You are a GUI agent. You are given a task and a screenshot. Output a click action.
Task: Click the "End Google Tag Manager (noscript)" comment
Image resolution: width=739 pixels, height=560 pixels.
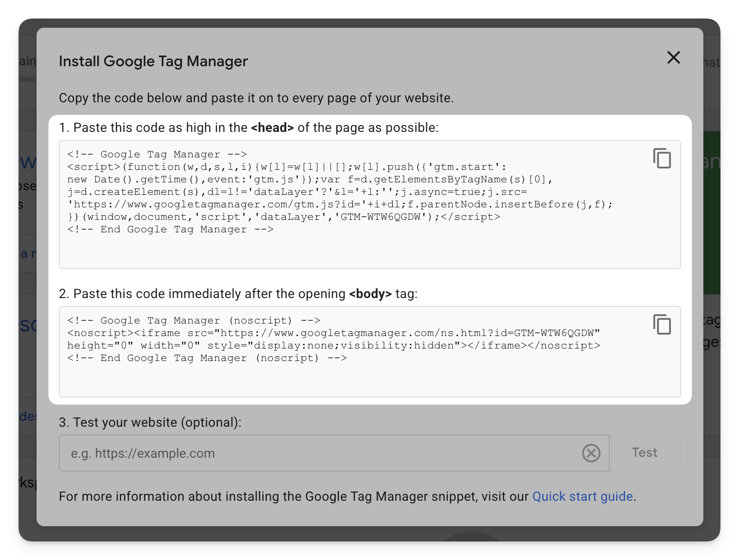click(207, 358)
